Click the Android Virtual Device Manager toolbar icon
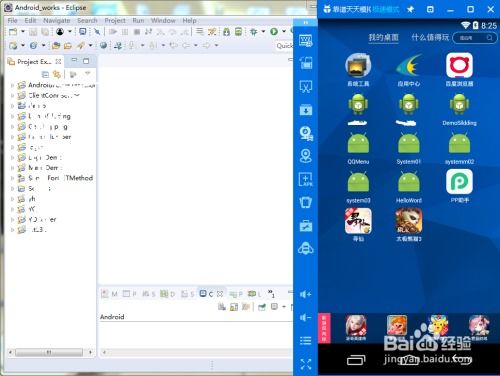The height and width of the screenshot is (376, 500). (238, 32)
